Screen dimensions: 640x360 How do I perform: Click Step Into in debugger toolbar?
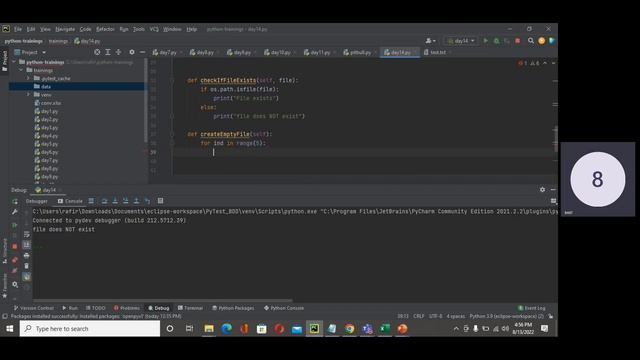pyautogui.click(x=115, y=201)
